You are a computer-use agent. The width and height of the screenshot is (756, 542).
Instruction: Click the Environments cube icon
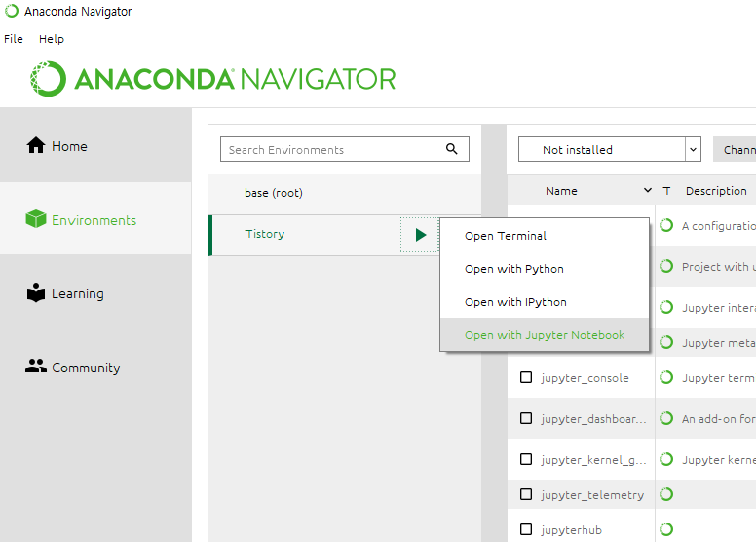pos(36,218)
